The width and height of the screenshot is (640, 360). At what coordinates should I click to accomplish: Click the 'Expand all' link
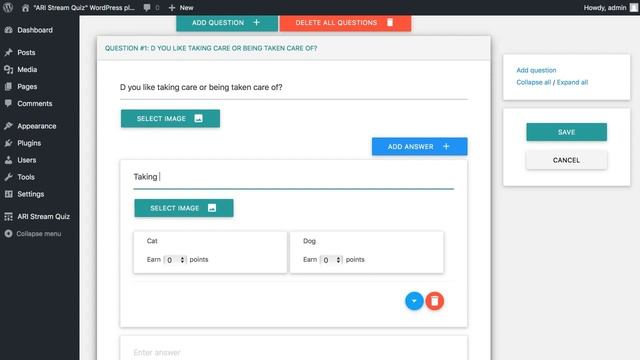click(572, 82)
